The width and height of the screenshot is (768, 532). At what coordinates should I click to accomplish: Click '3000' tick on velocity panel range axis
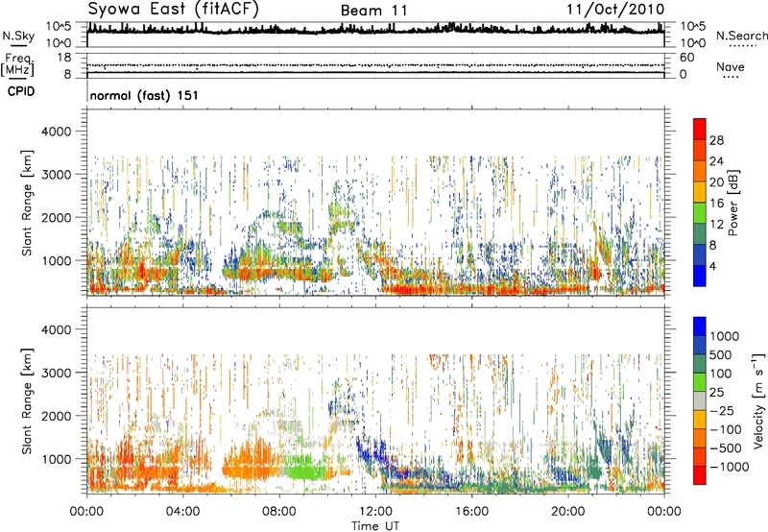[56, 373]
